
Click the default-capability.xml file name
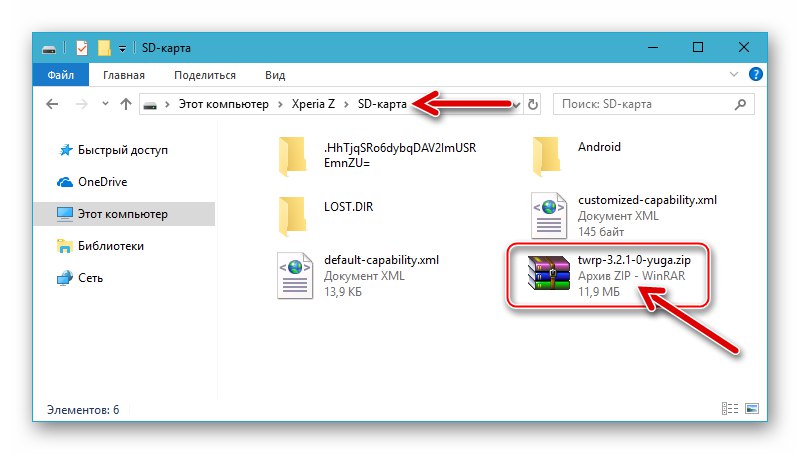[382, 260]
